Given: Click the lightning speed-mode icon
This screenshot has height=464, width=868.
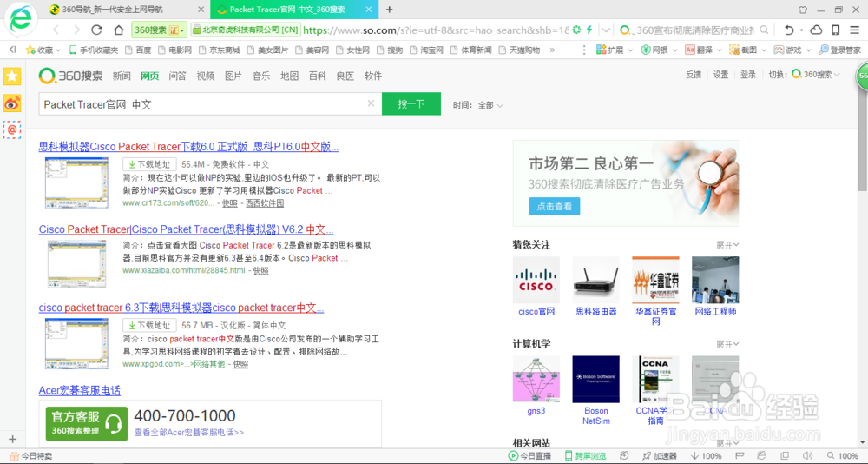Looking at the screenshot, I should 589,30.
